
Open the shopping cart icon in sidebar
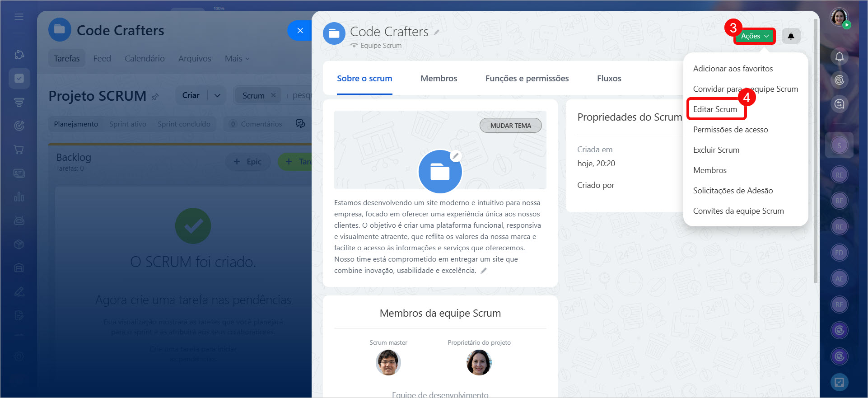[19, 150]
